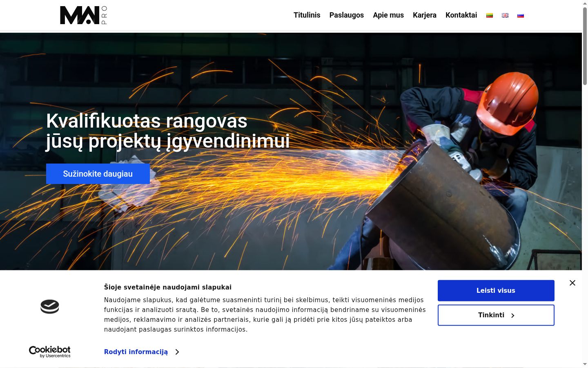Viewport: 588px width, 368px height.
Task: Click the page vertical scrollbar thumb
Action: 585,46
